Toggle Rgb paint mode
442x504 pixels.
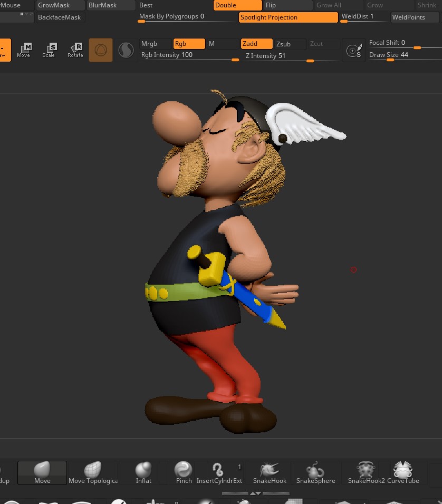pos(189,44)
